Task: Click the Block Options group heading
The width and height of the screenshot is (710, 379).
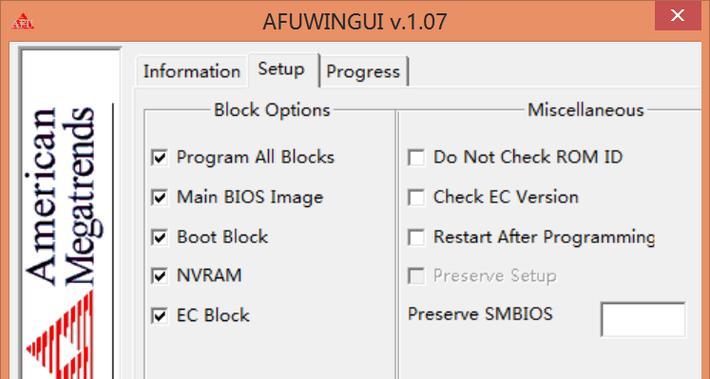Action: [x=272, y=110]
